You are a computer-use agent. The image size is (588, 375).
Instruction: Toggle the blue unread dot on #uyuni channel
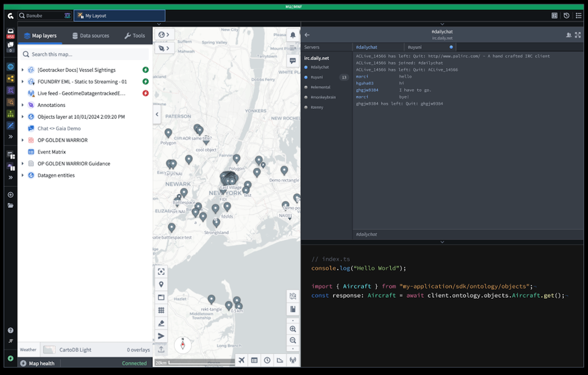tap(450, 47)
